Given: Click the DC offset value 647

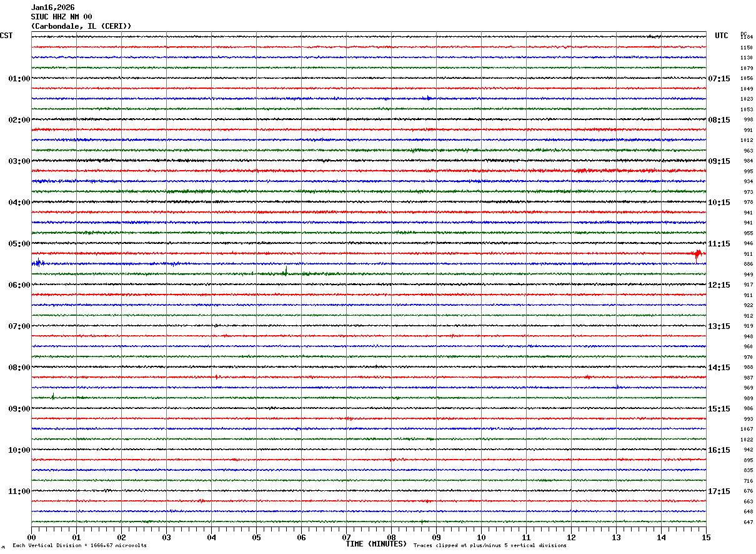Looking at the screenshot, I should (x=748, y=522).
